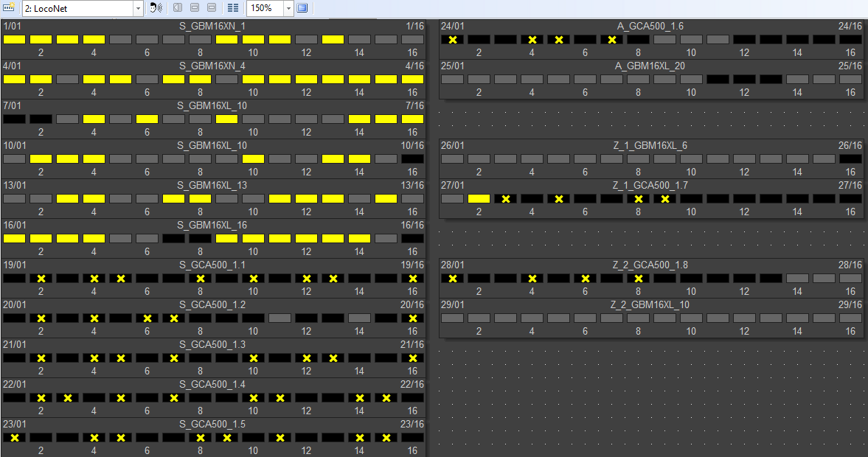
Task: Click the listening ear icon in the toolbar
Action: [156, 8]
